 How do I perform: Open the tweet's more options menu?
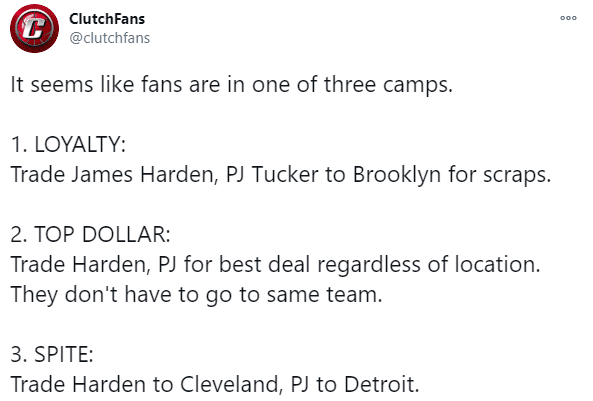click(568, 18)
